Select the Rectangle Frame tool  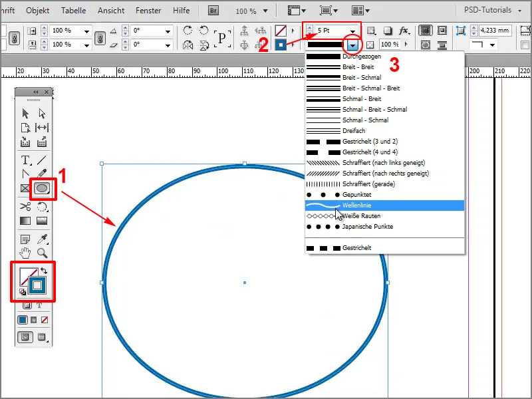tap(25, 188)
